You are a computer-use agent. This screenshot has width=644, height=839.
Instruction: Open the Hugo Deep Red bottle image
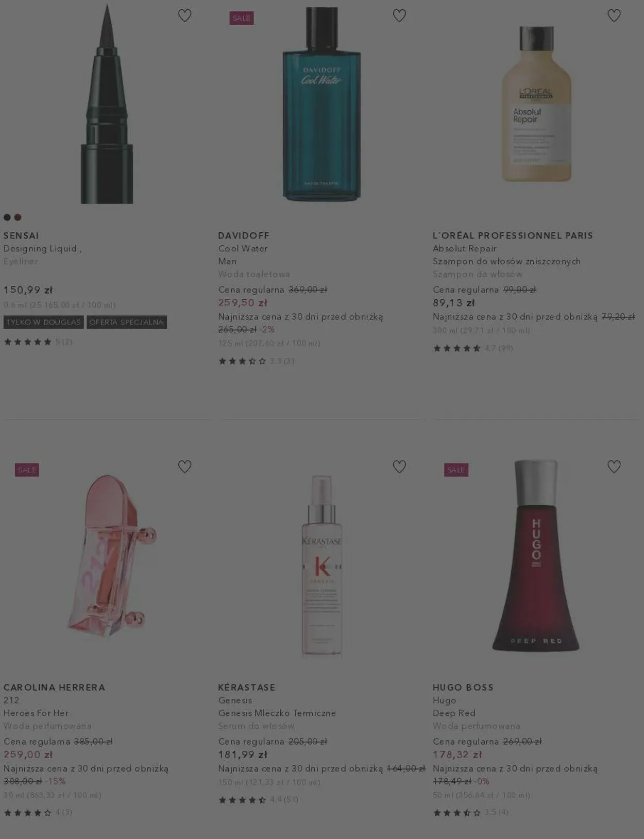[x=536, y=556]
